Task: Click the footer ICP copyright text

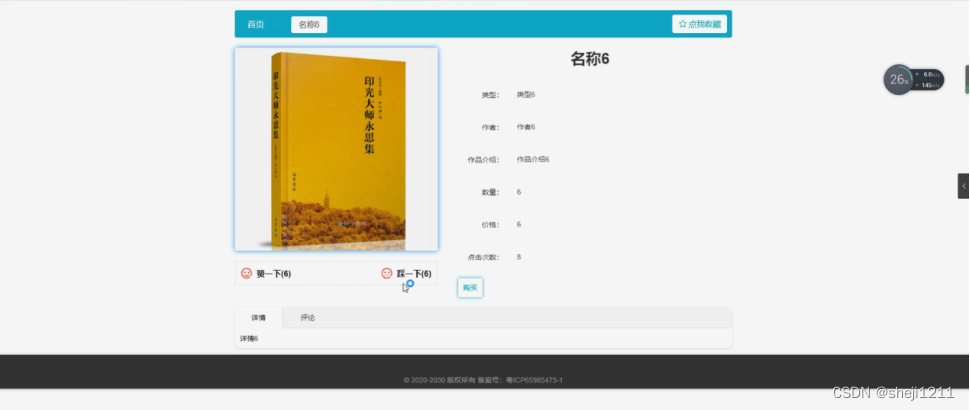Action: click(x=483, y=380)
